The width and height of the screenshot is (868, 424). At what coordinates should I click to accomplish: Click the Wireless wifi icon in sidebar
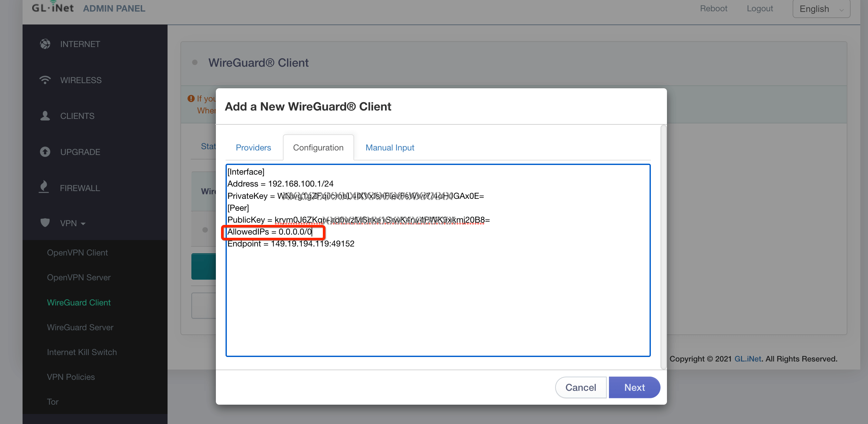tap(45, 80)
